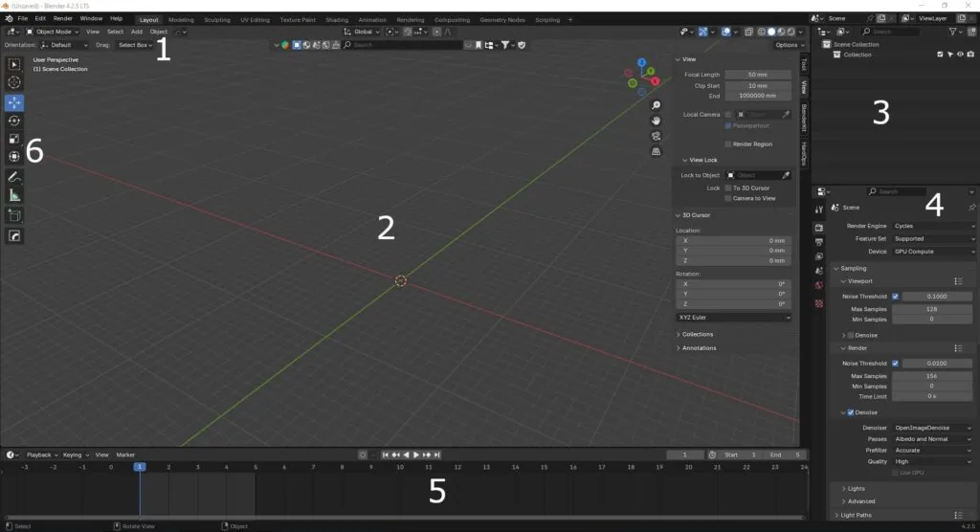Open the Feature Set dropdown
The image size is (980, 532).
932,239
